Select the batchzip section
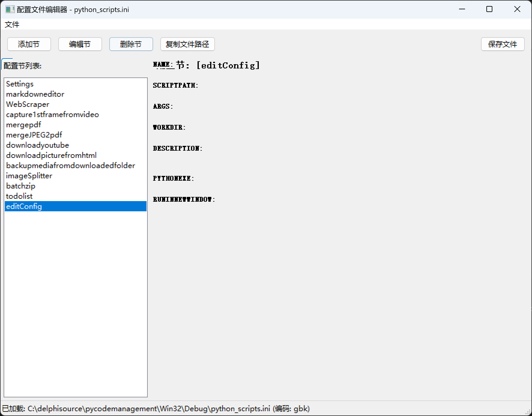The width and height of the screenshot is (532, 416). click(75, 186)
